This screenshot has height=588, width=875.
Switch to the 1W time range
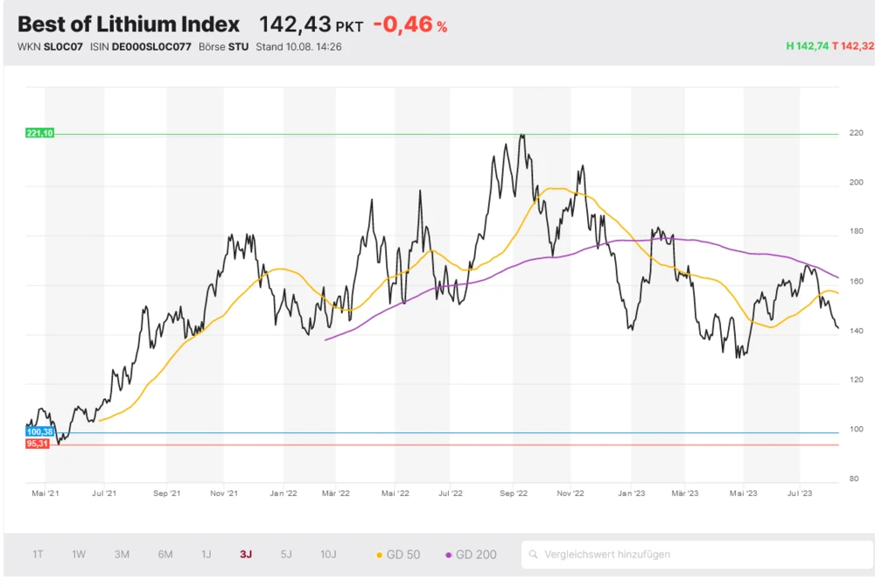coord(79,555)
